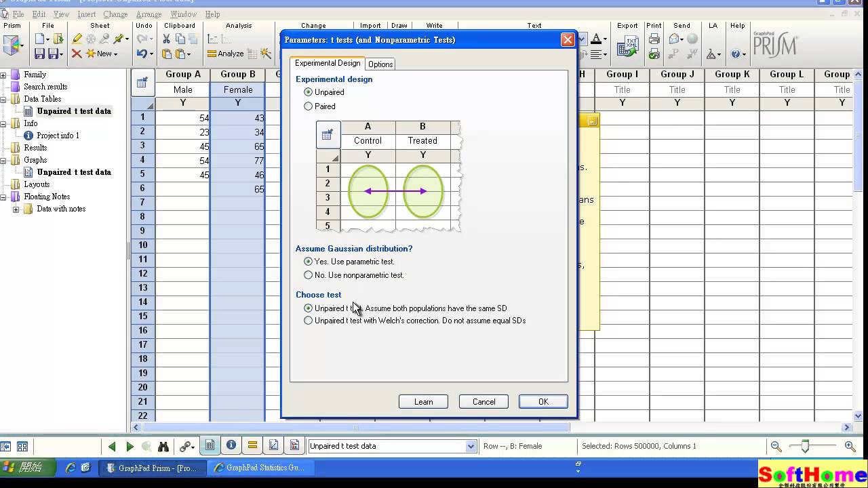Select the Unpaired experimental design option
Image resolution: width=868 pixels, height=488 pixels.
pos(309,92)
